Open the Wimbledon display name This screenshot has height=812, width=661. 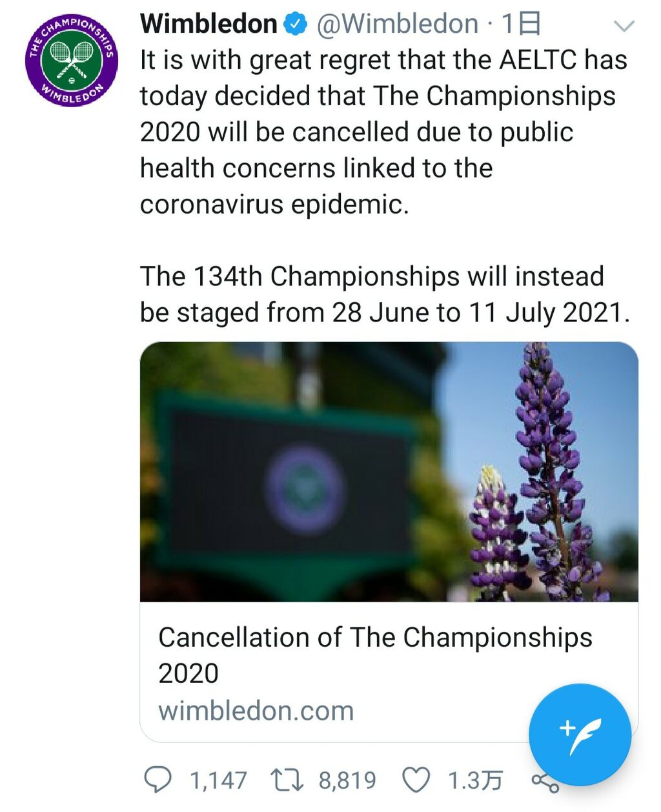click(208, 25)
